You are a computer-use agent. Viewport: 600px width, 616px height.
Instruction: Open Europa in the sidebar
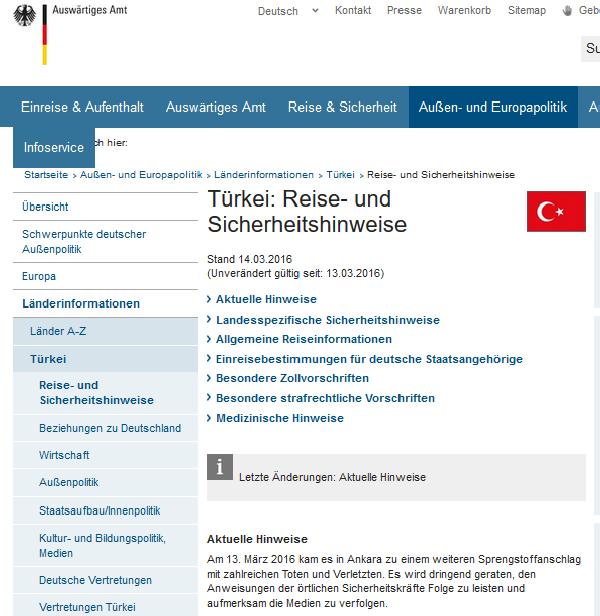105,276
